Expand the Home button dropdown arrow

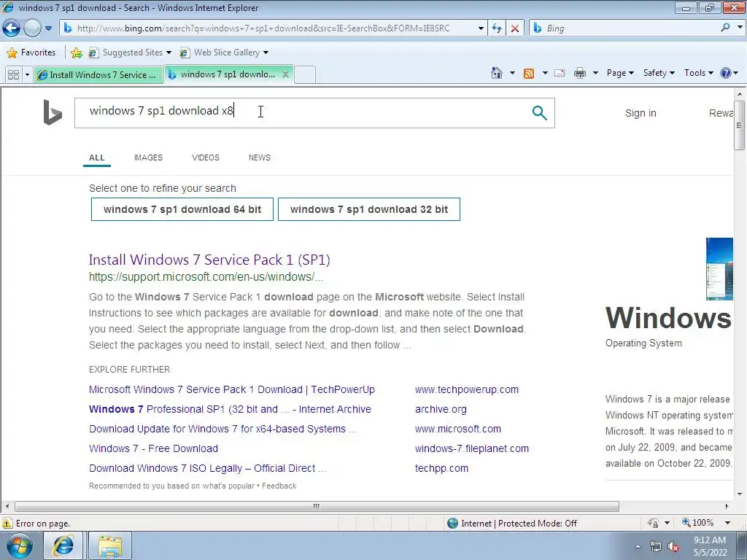(512, 73)
